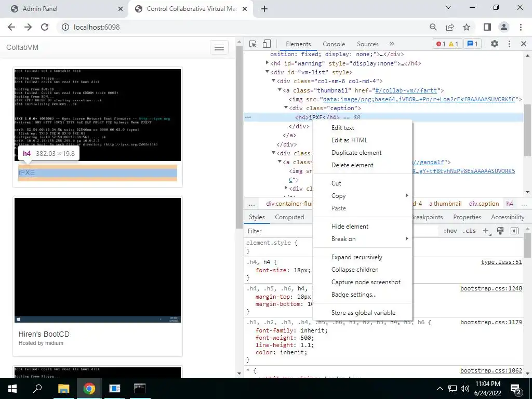Toggle the browser side panel icon
532x399 pixels.
[x=487, y=27]
